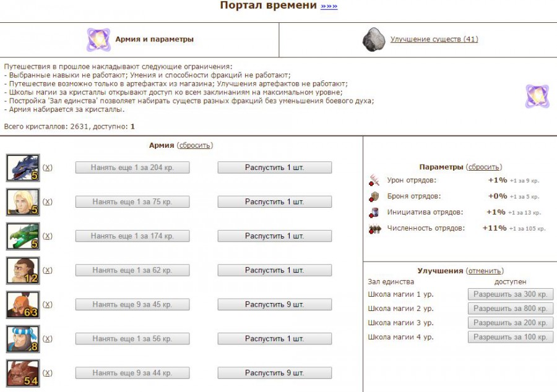Click the Урон отрядов damage icon
The height and width of the screenshot is (392, 557).
(x=374, y=180)
